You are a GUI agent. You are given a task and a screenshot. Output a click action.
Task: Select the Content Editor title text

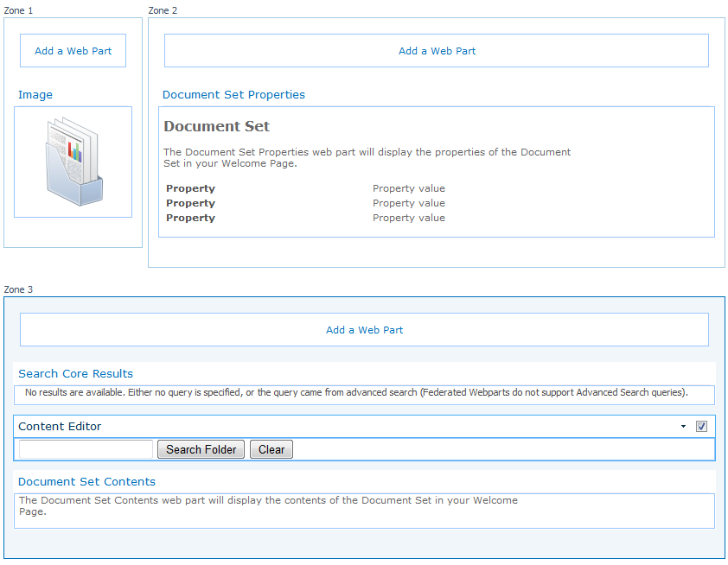pyautogui.click(x=60, y=426)
